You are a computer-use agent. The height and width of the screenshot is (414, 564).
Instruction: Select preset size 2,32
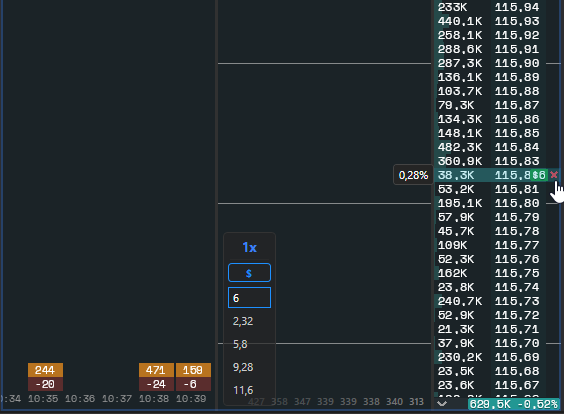(x=243, y=321)
